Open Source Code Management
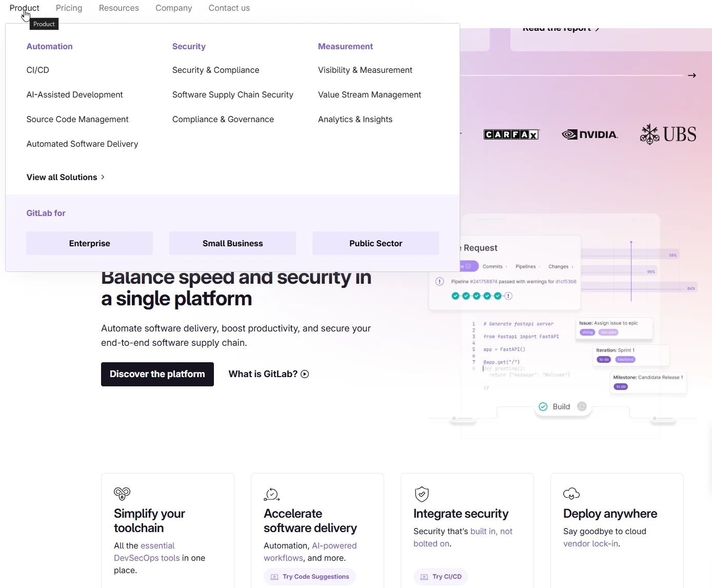712x588 pixels. (77, 119)
